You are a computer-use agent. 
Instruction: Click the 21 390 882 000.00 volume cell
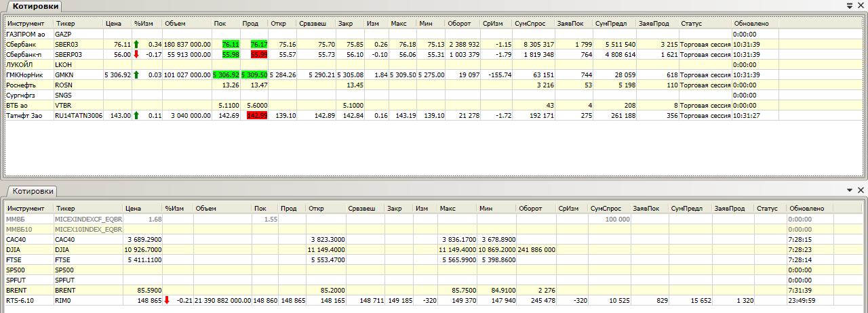click(x=222, y=300)
